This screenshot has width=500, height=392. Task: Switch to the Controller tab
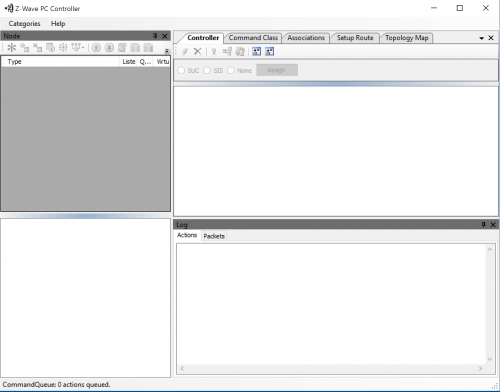(x=203, y=38)
